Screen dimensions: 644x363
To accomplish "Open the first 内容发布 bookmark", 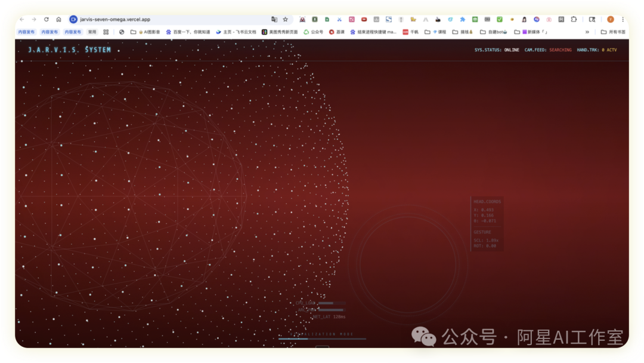I will [26, 32].
